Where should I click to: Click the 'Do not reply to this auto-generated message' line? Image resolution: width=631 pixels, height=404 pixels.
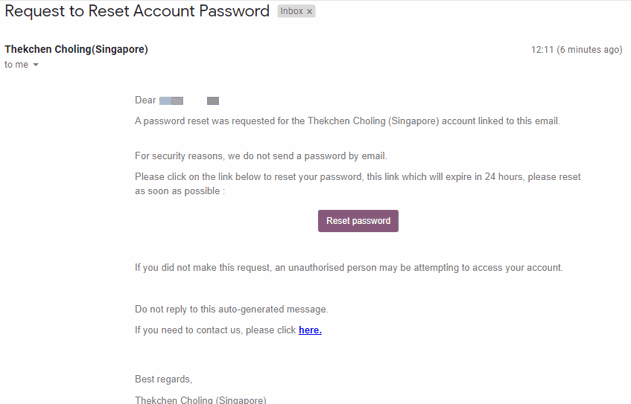pyautogui.click(x=231, y=309)
